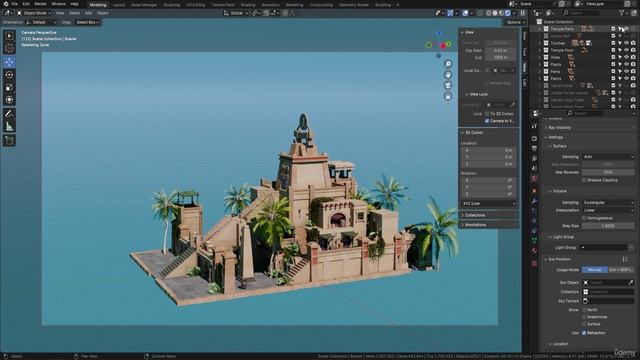
Task: Click the Sun Position preset list icon
Action: click(625, 260)
